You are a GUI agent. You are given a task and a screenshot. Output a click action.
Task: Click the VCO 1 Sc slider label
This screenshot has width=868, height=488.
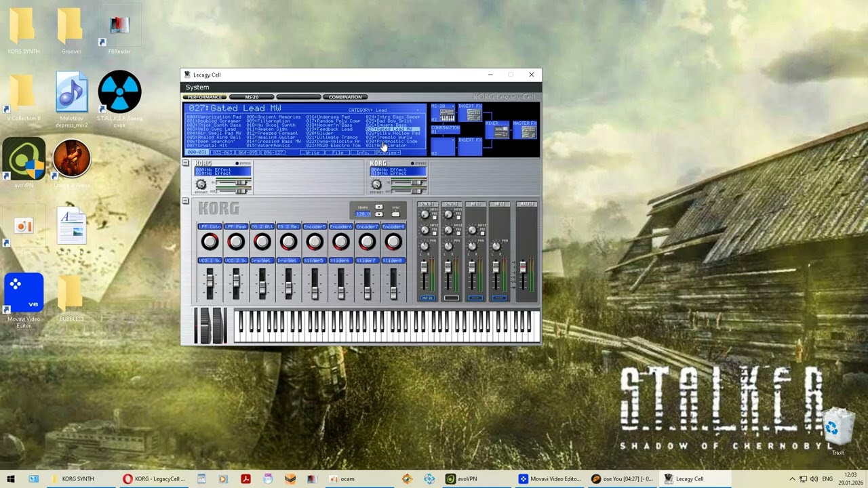[210, 260]
